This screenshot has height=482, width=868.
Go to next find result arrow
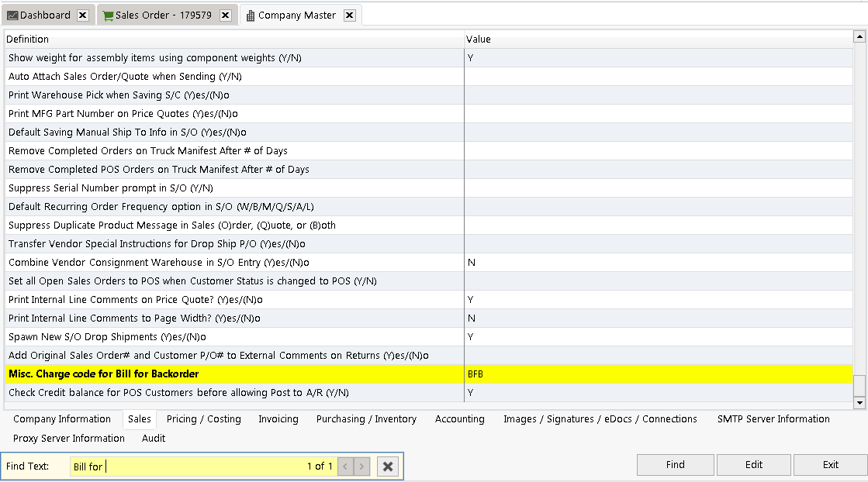click(x=362, y=467)
